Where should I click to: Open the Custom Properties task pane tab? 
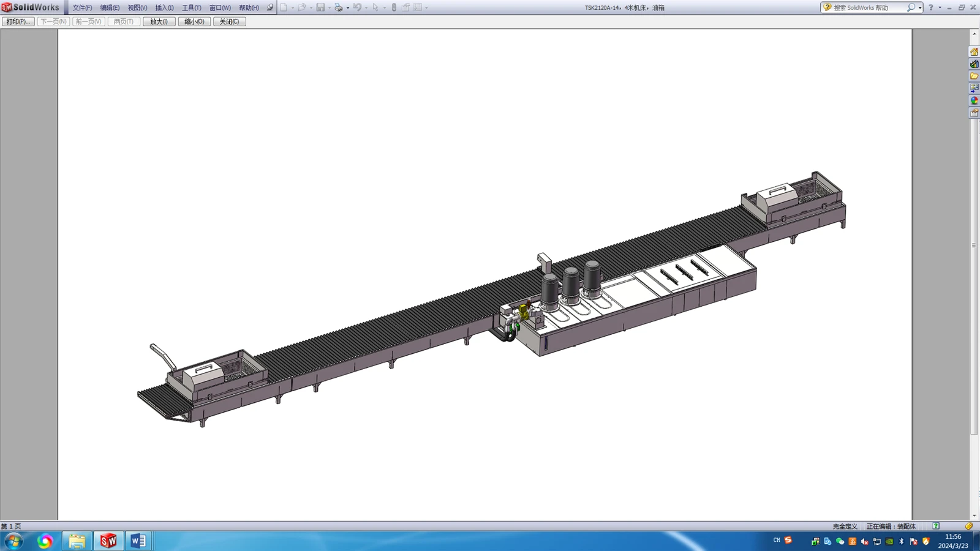tap(974, 113)
